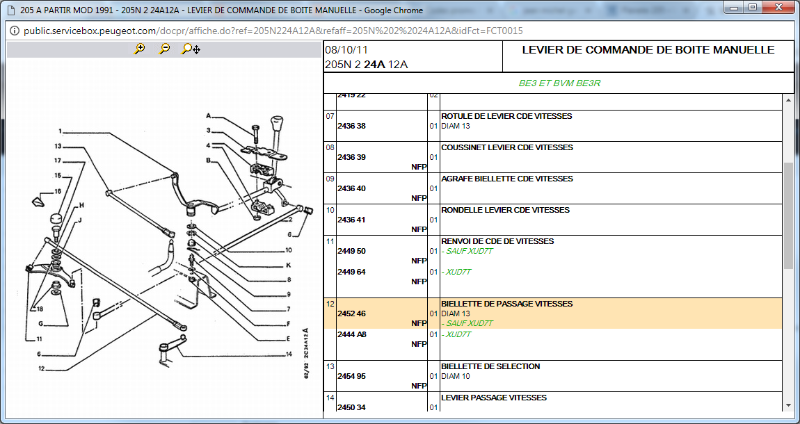Click diagram callout number 17
Viewport: 800px width, 424px height.
(x=58, y=161)
